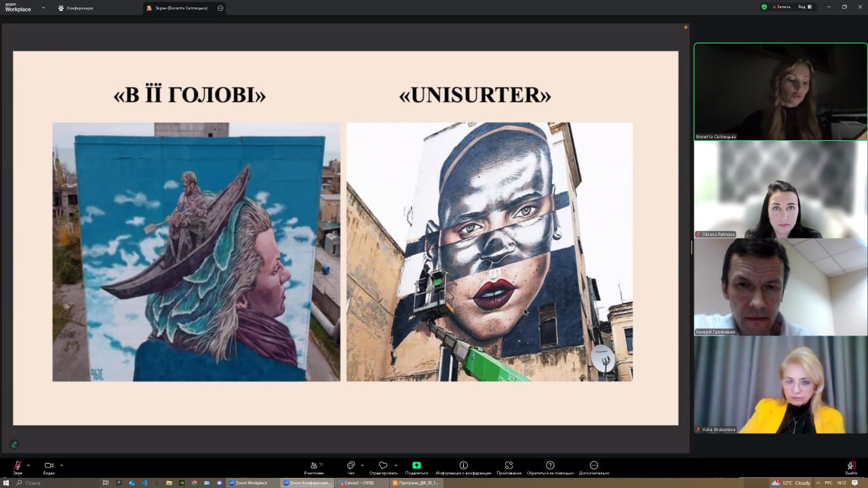
Task: Open Windows Task View
Action: (106, 483)
